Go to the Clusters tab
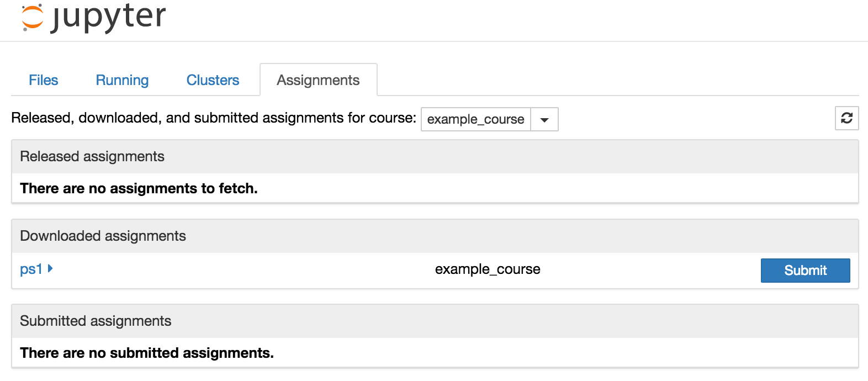Viewport: 868px width, 381px height. point(213,80)
